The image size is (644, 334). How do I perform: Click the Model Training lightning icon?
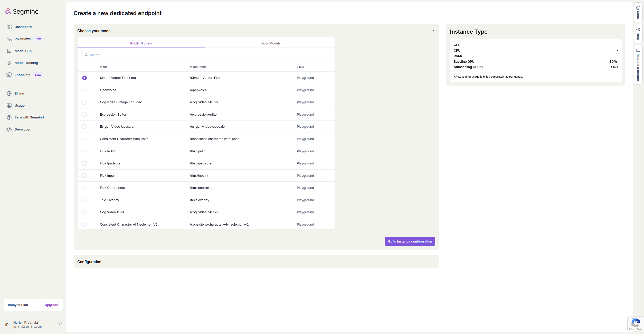pos(9,63)
